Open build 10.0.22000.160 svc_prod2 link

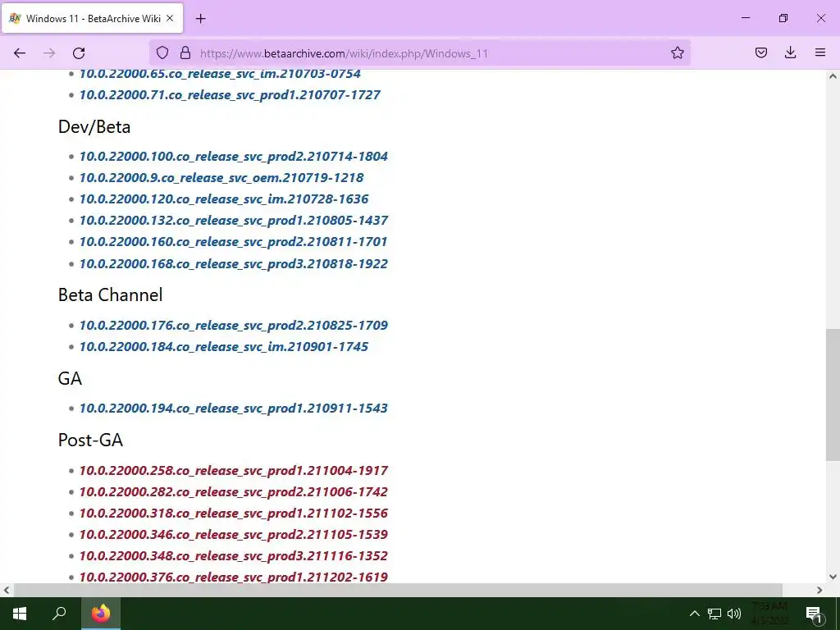233,242
